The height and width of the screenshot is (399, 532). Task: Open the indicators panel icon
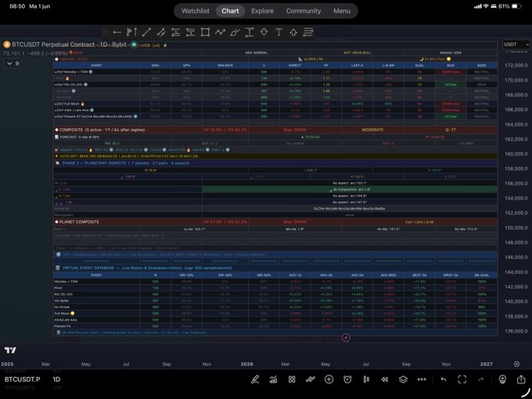pyautogui.click(x=273, y=379)
